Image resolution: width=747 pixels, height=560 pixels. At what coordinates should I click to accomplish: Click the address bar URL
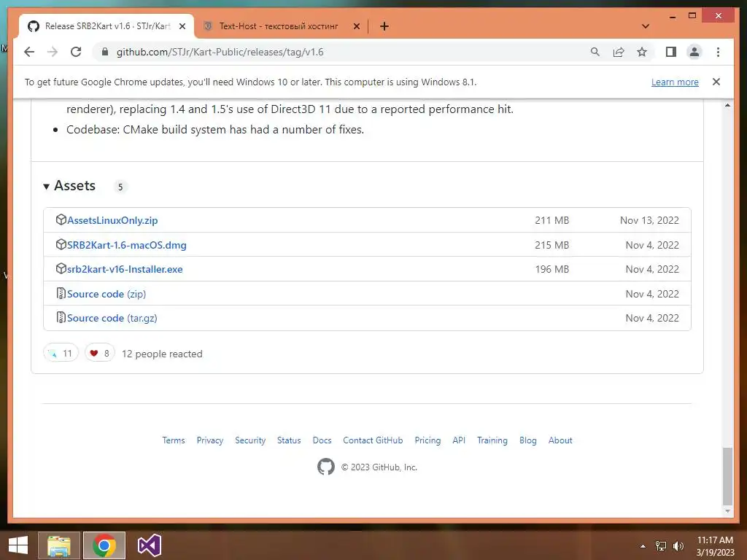[x=220, y=52]
